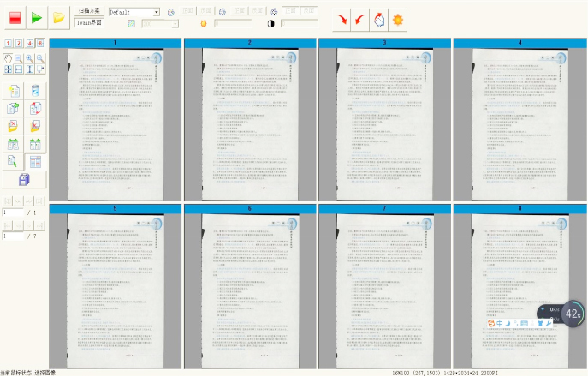Select page thumbnail header 6
The height and width of the screenshot is (377, 588).
(249, 208)
